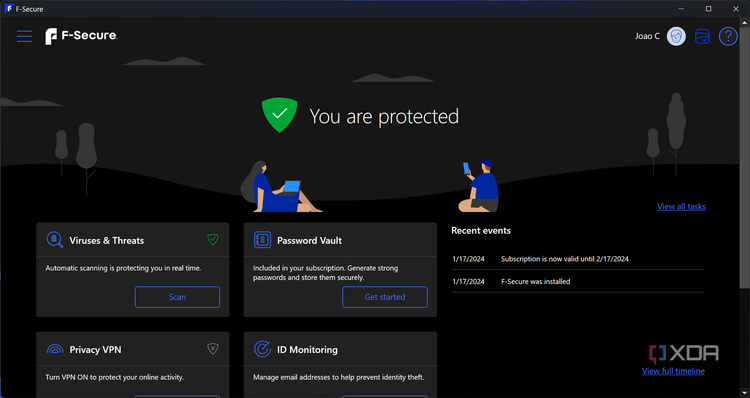Minimize the F-Secure window

681,9
